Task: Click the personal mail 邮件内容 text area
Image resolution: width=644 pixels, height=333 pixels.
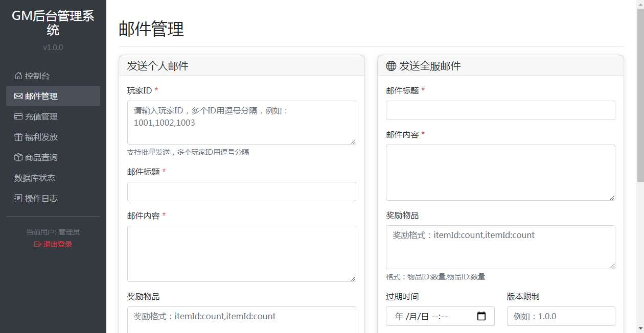Action: coord(241,253)
